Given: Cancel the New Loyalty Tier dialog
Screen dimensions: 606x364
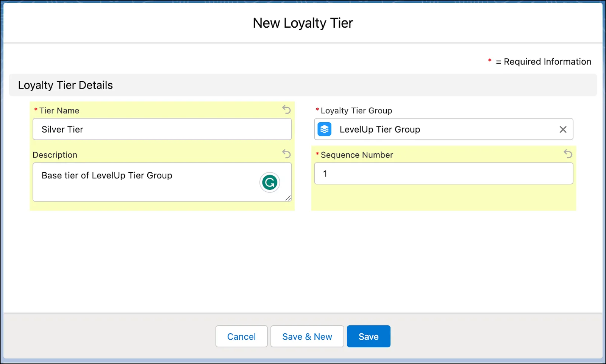Looking at the screenshot, I should point(241,336).
